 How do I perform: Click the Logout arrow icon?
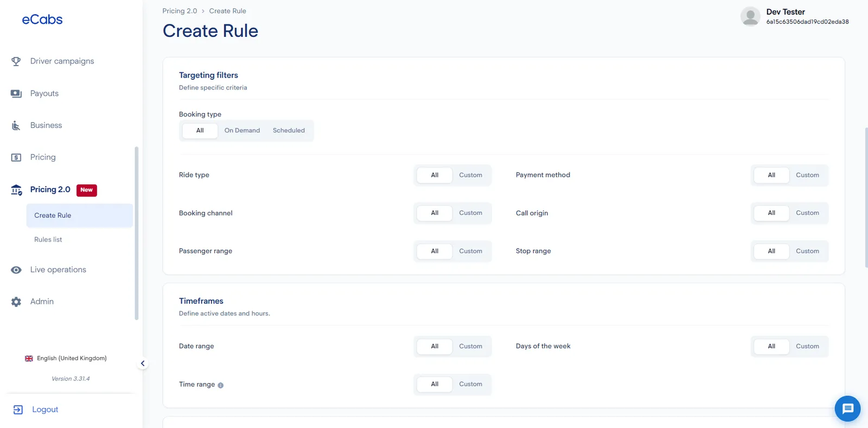click(18, 410)
